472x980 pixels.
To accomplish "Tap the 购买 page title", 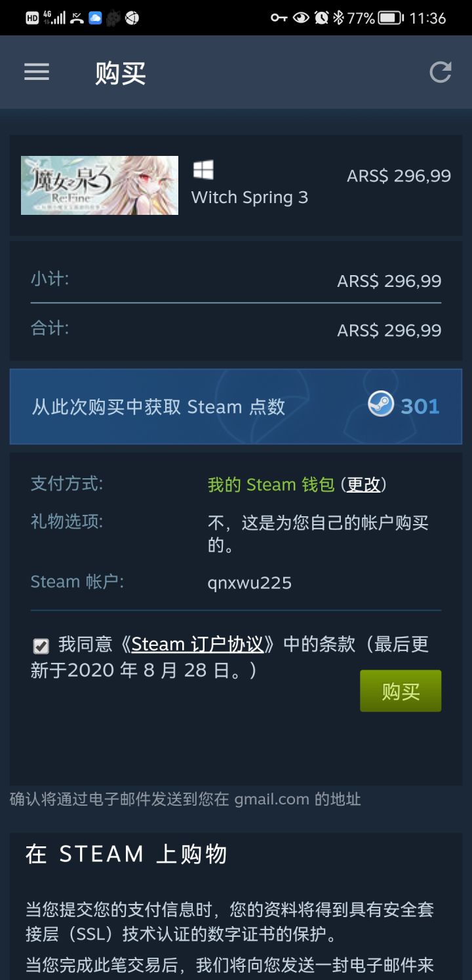I will click(x=121, y=73).
